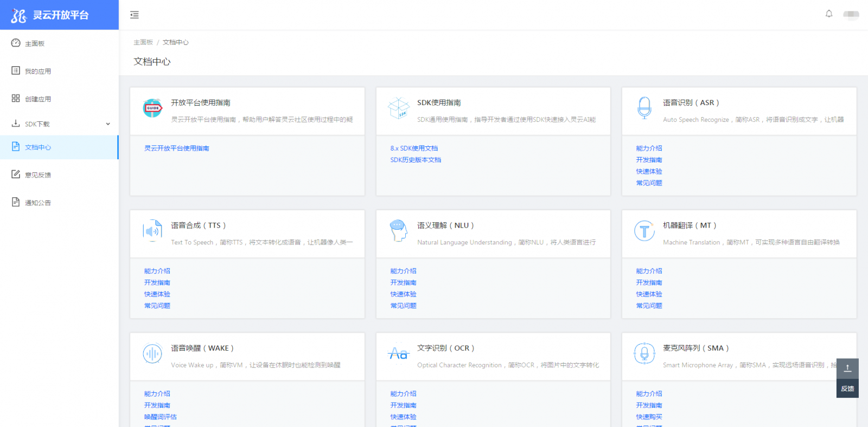Click the 反馈 floating button
868x427 pixels.
tap(847, 389)
